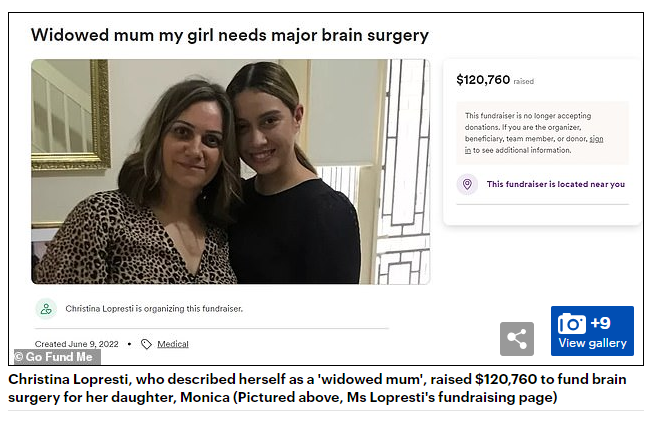Click the share icon button

tap(516, 339)
